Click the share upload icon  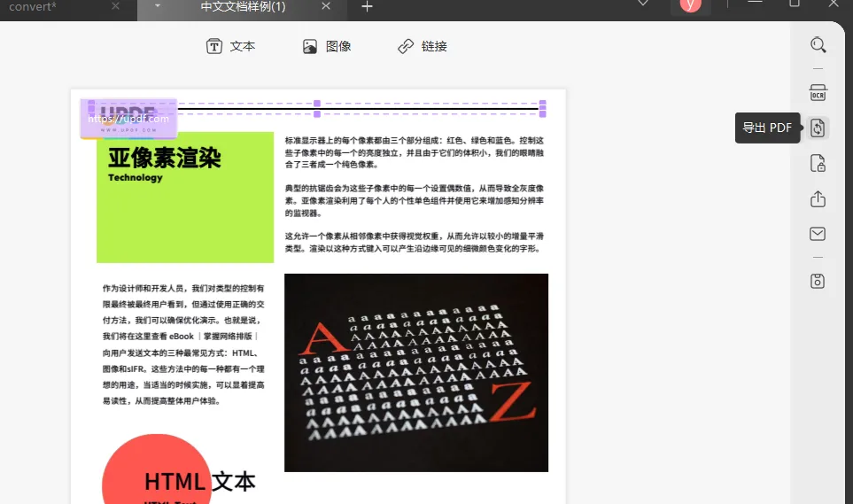(x=818, y=198)
